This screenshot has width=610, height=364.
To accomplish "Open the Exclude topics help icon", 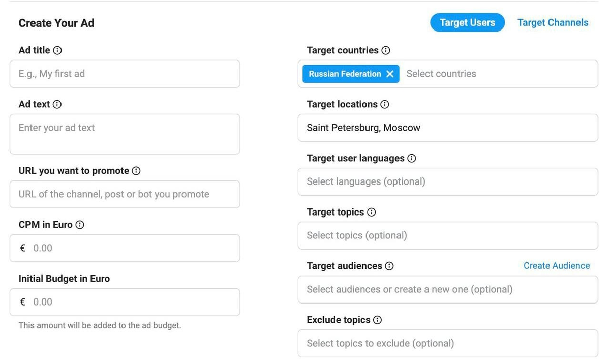I will coord(377,320).
